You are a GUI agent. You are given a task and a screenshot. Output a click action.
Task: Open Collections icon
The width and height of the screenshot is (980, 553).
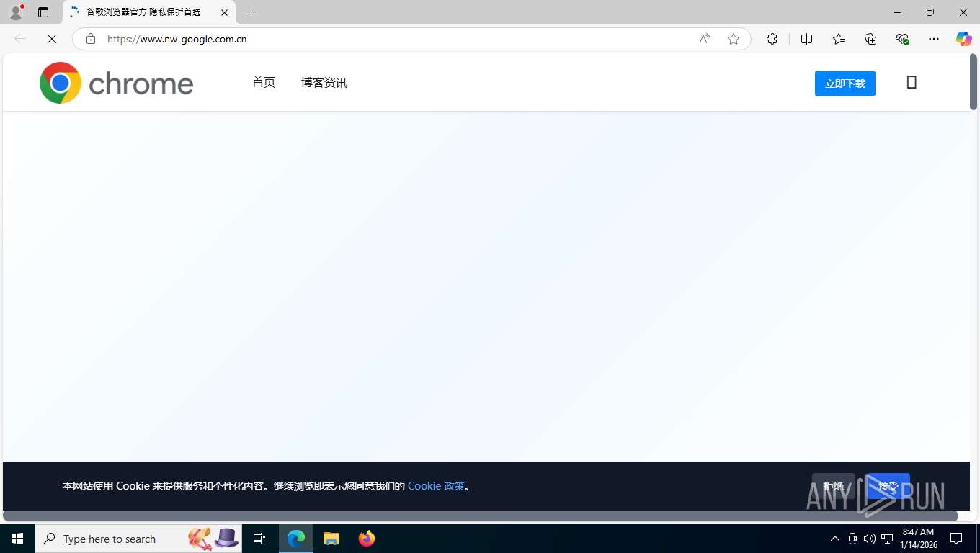[x=870, y=39]
